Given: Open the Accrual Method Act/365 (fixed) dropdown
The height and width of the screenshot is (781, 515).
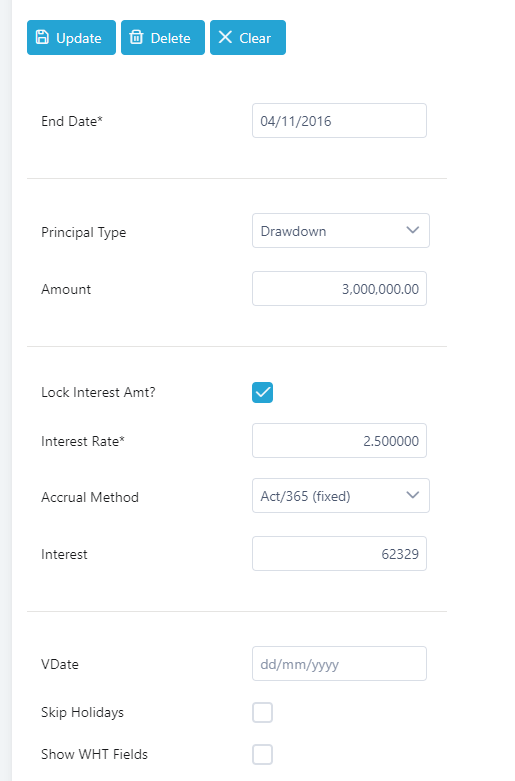Looking at the screenshot, I should pos(341,496).
